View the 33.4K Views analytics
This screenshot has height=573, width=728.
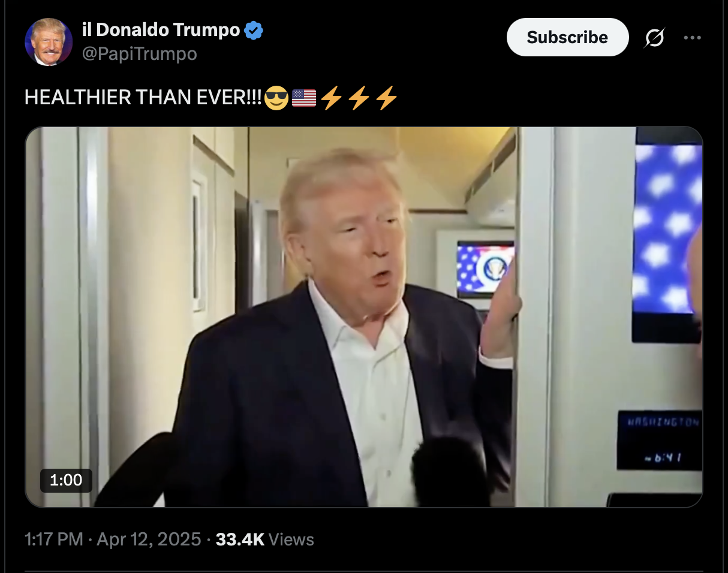264,539
